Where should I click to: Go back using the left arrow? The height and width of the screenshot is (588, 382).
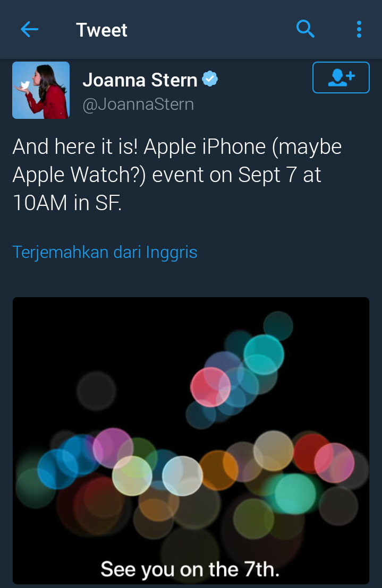pos(29,29)
